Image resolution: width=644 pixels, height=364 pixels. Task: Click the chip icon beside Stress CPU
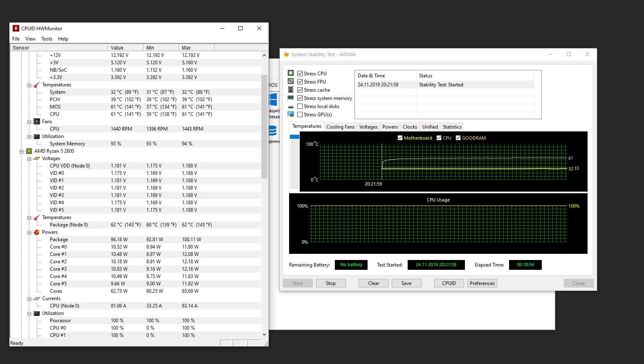pos(291,73)
